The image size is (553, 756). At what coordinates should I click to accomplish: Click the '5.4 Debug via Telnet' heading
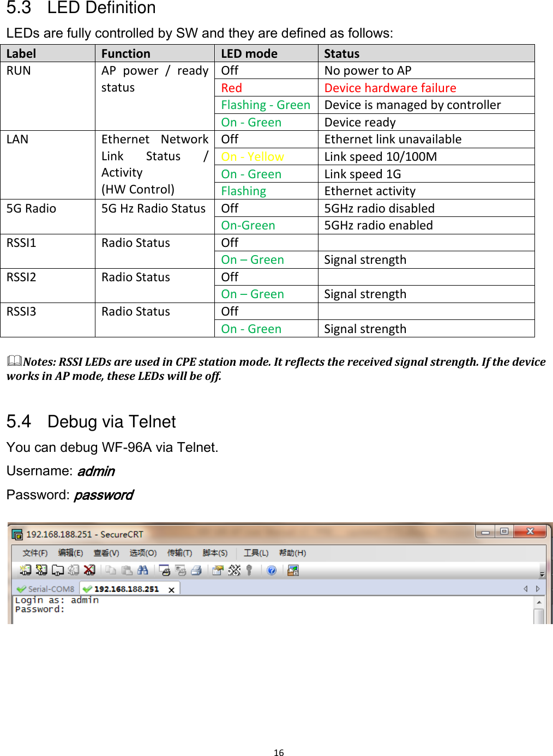pos(91,422)
